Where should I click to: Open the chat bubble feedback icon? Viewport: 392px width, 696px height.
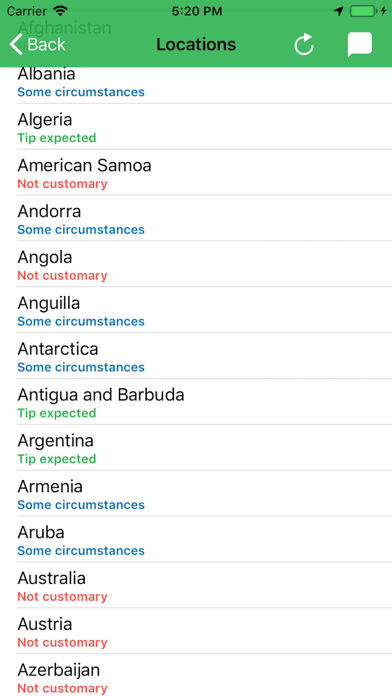tap(359, 45)
